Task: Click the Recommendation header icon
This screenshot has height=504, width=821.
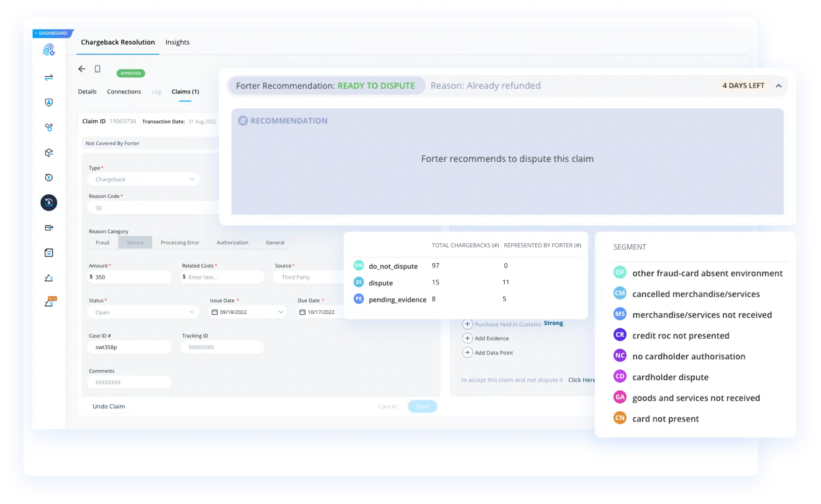Action: [243, 121]
